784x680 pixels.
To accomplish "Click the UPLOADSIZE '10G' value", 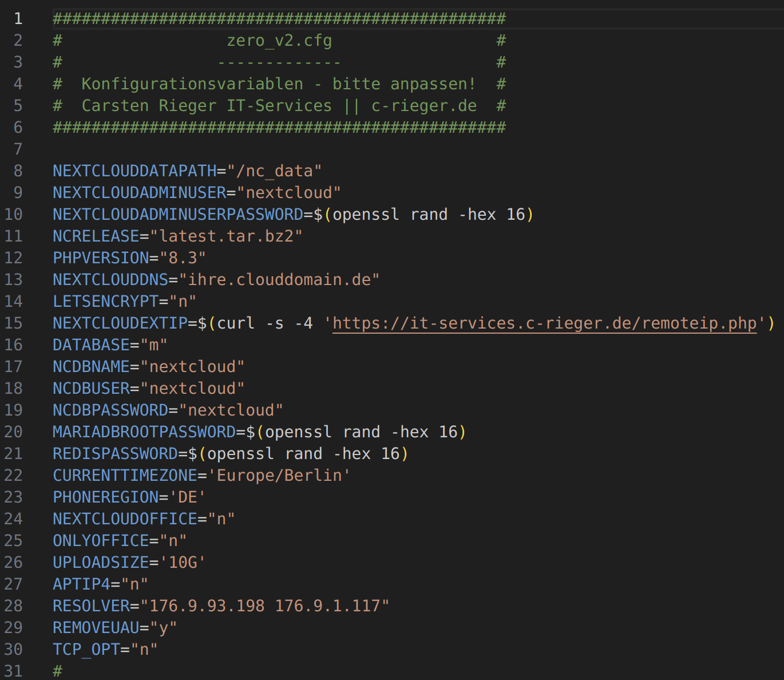I will pyautogui.click(x=183, y=563).
